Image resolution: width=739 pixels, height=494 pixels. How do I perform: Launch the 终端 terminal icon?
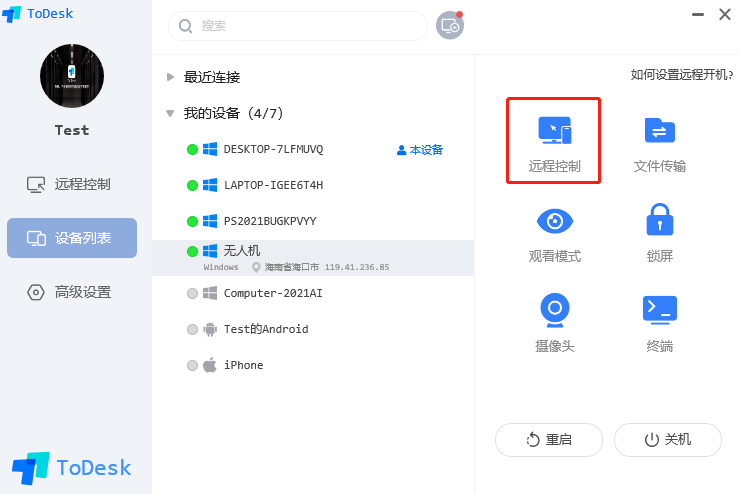coord(659,310)
